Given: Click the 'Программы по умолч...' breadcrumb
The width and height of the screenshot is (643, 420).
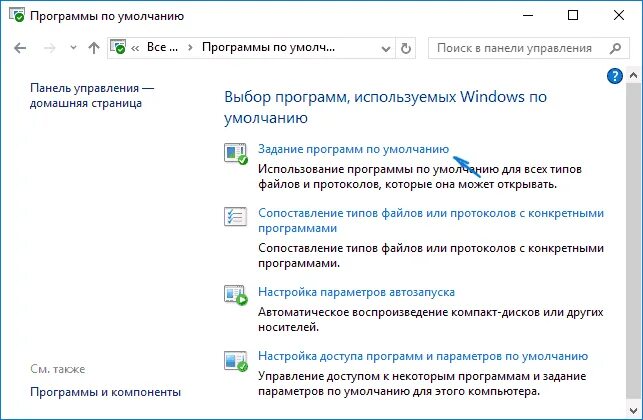Looking at the screenshot, I should (268, 47).
